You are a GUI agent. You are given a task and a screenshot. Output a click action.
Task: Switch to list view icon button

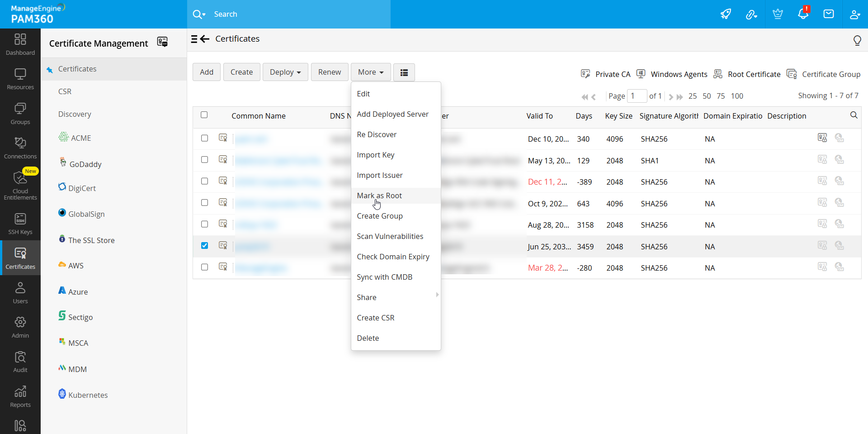pos(404,72)
